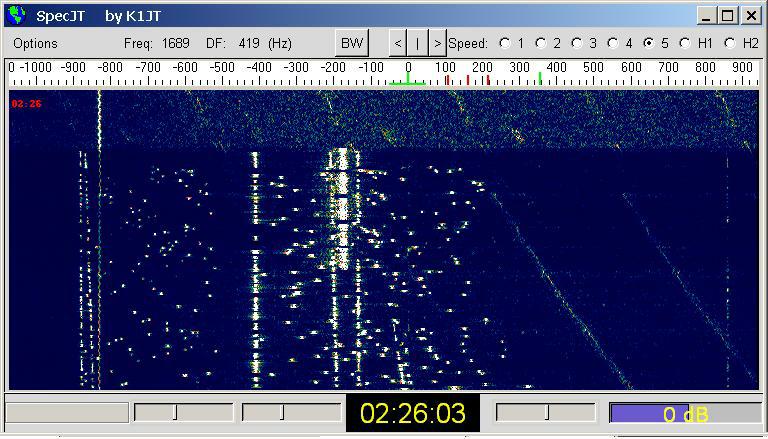
Task: Shift frequency right with the > button
Action: [x=437, y=43]
